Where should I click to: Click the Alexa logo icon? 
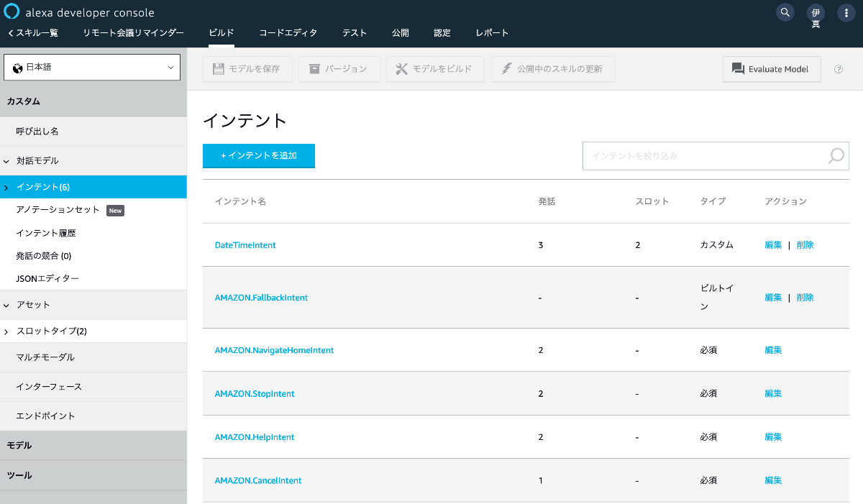tap(13, 12)
